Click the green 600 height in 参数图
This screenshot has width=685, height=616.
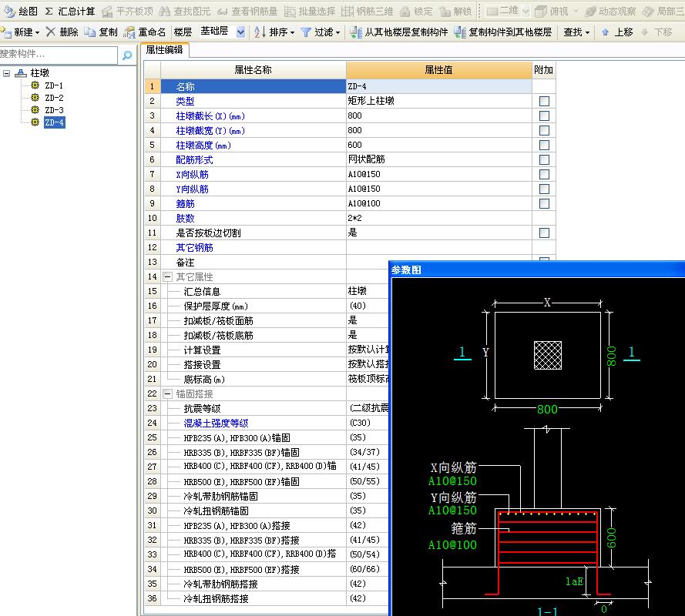point(611,538)
